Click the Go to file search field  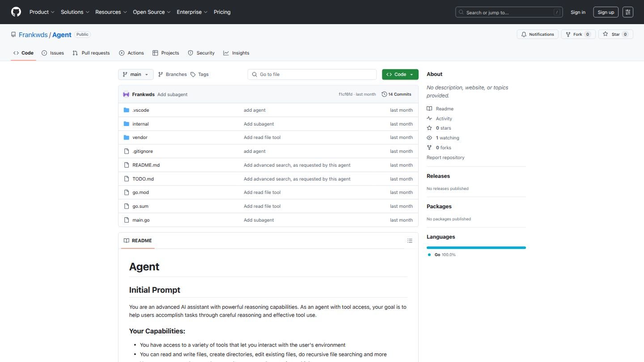[x=312, y=75]
